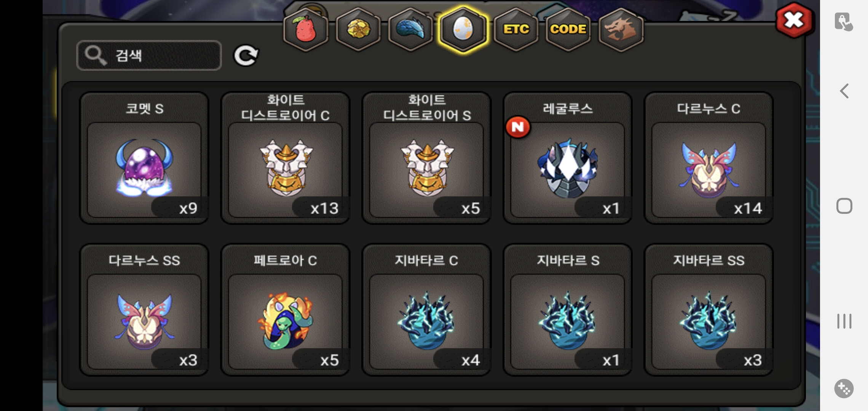Select the 페트로아 C snake egg
Screen dimensions: 868x411
285,310
